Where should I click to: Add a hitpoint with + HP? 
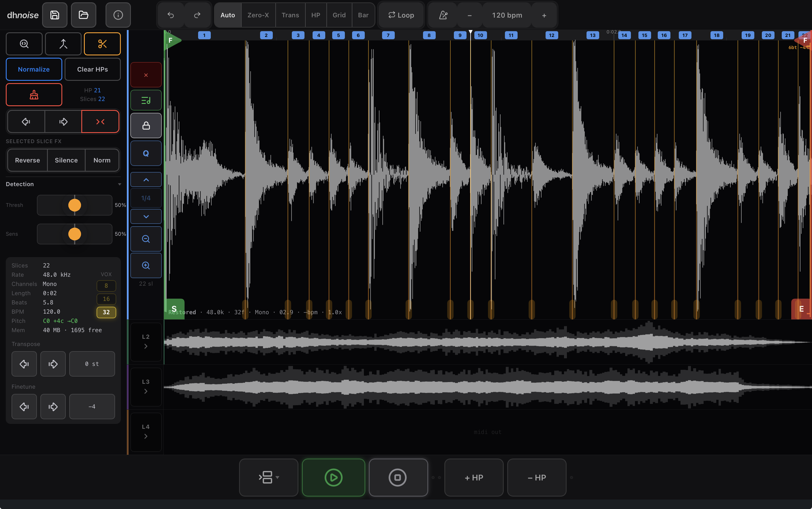[x=474, y=477]
